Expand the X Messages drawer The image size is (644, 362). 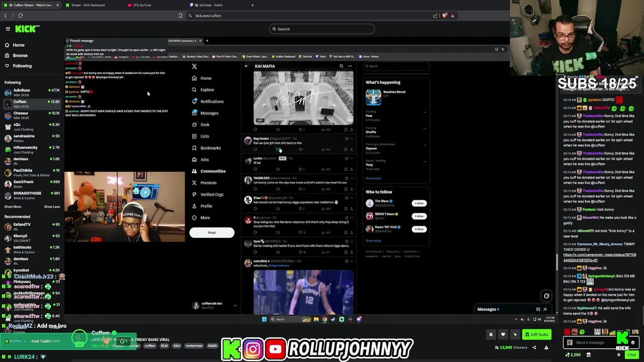pos(545,309)
